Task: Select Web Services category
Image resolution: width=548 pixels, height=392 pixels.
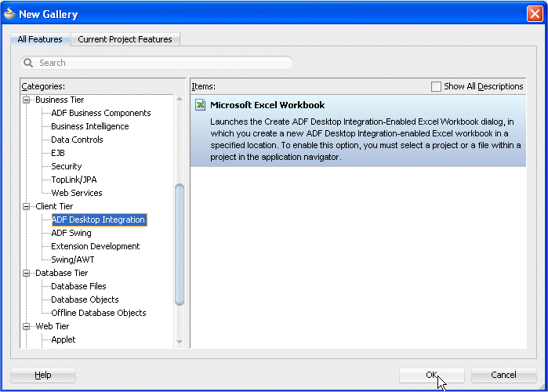Action: click(x=77, y=193)
